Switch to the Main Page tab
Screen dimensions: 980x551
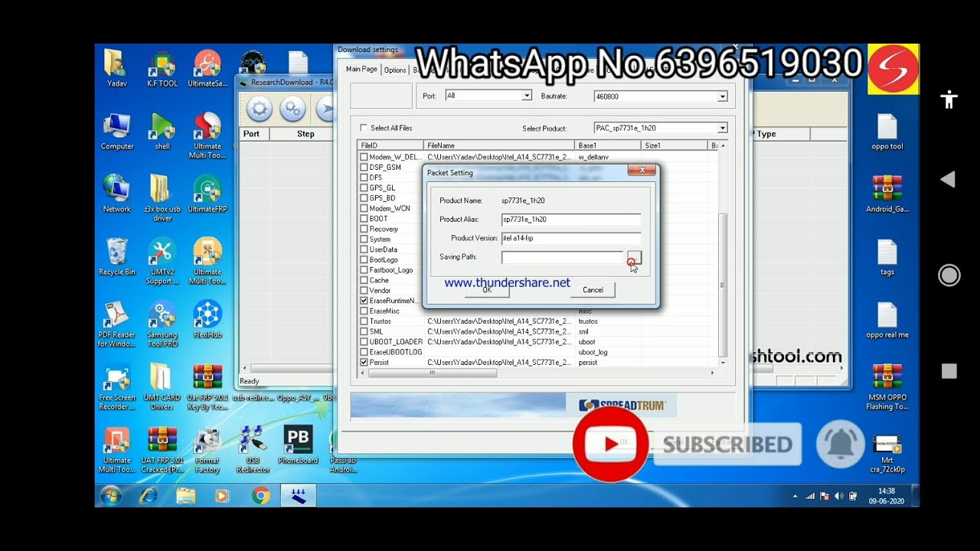pyautogui.click(x=361, y=69)
